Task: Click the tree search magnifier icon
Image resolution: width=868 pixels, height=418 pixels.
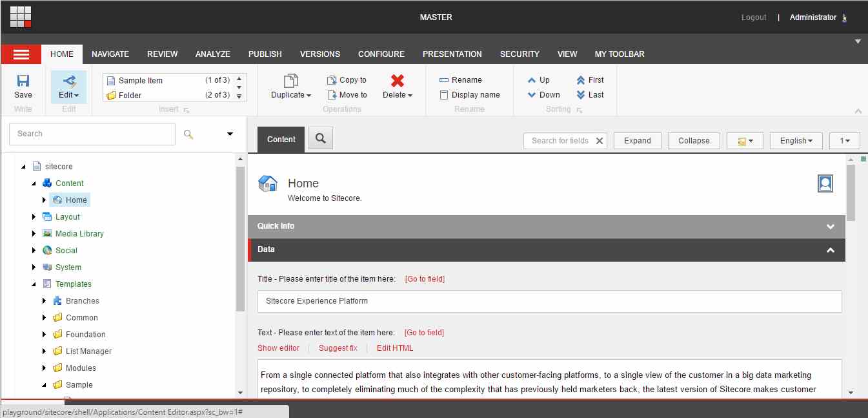Action: pos(188,134)
